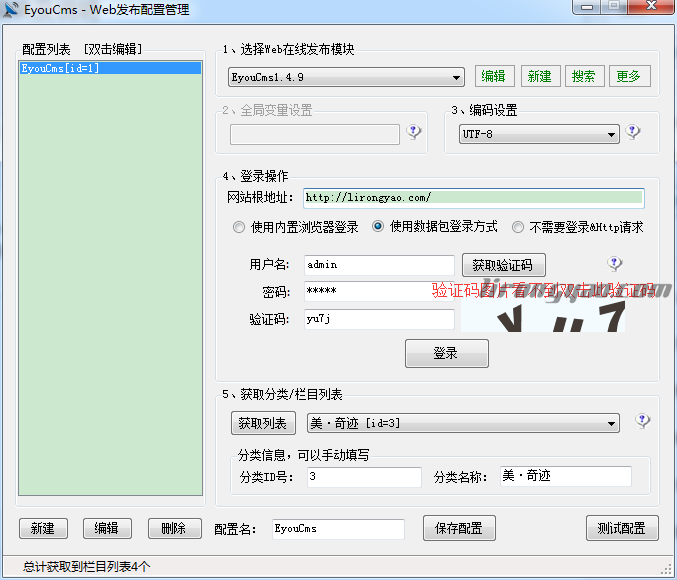This screenshot has width=677, height=580.
Task: Select EyouCms[id=1] in the config list
Action: coord(111,68)
